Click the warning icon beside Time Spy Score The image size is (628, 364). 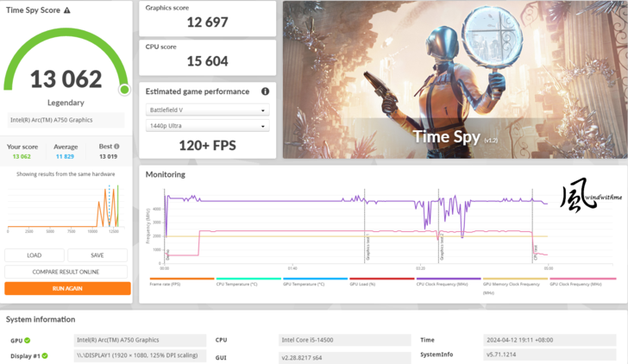[67, 10]
